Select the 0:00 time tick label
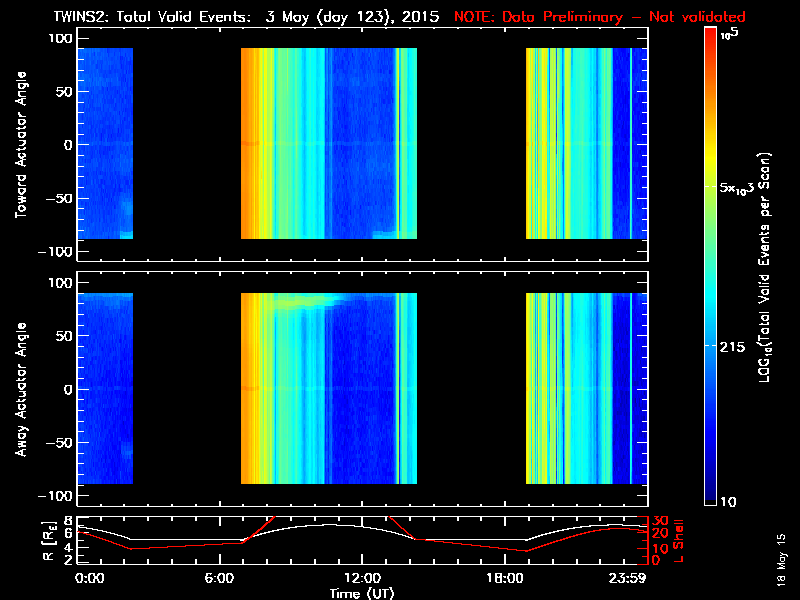The image size is (800, 600). (x=90, y=578)
